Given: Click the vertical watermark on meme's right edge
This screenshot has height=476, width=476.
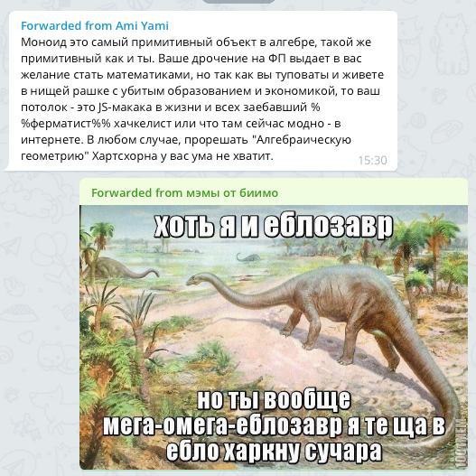Looking at the screenshot, I should point(462,443).
